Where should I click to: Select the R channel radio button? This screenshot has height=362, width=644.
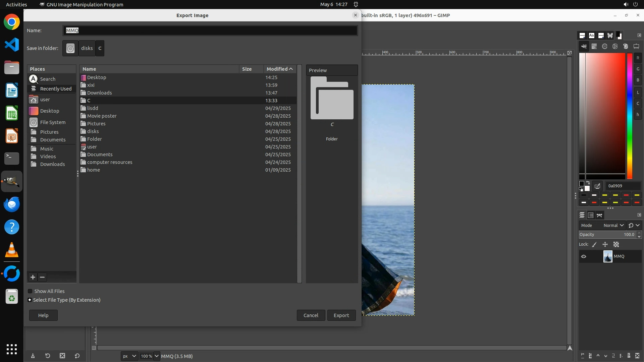click(x=638, y=58)
